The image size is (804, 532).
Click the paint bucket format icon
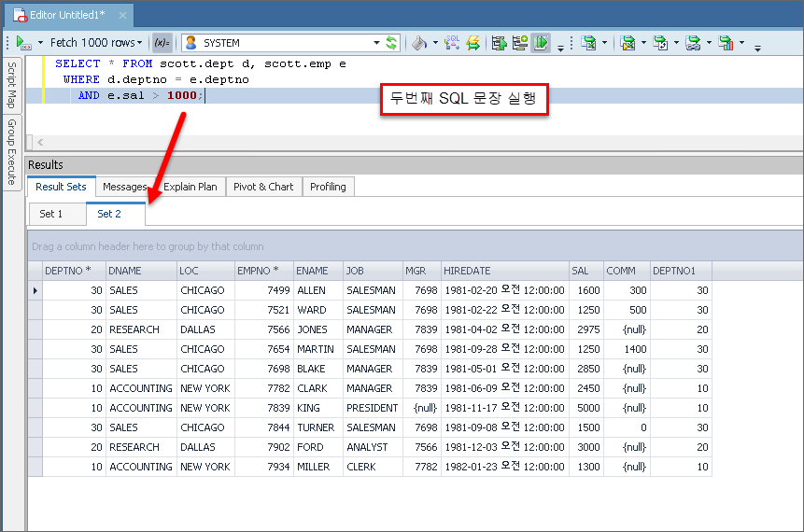[419, 43]
